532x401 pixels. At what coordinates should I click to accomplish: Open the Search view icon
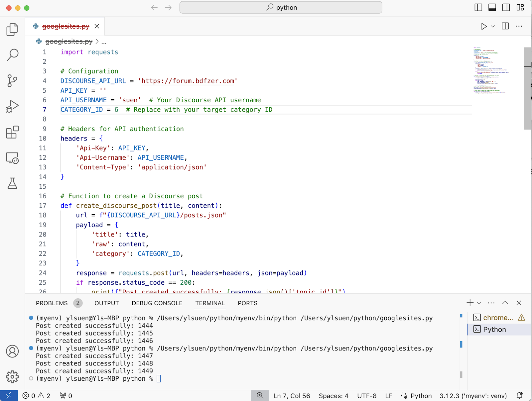click(x=12, y=55)
